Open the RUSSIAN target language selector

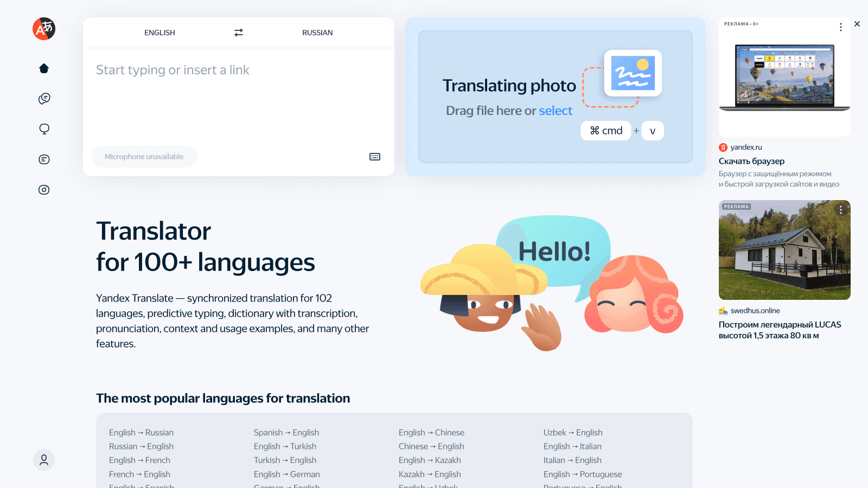click(x=317, y=33)
